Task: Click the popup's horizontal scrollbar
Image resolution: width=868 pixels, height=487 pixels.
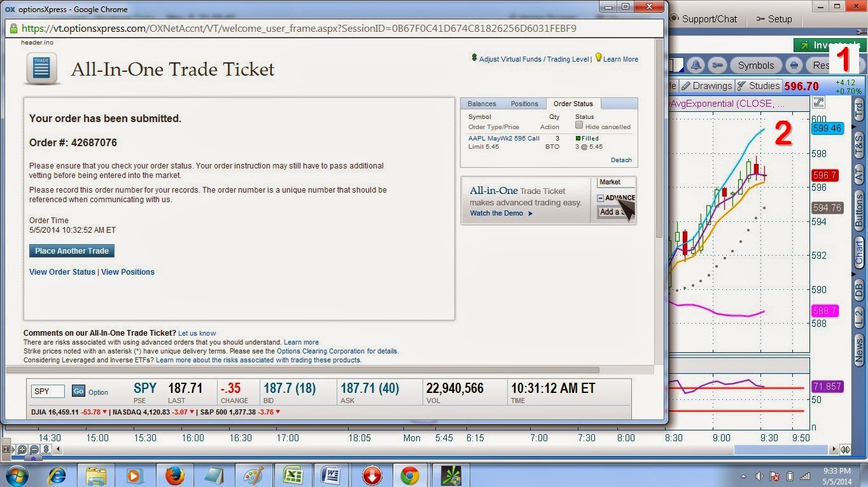Action: tap(303, 369)
